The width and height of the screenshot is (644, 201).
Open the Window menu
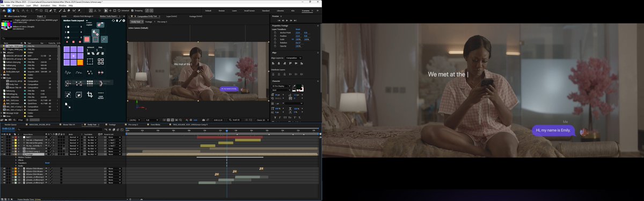pos(62,5)
